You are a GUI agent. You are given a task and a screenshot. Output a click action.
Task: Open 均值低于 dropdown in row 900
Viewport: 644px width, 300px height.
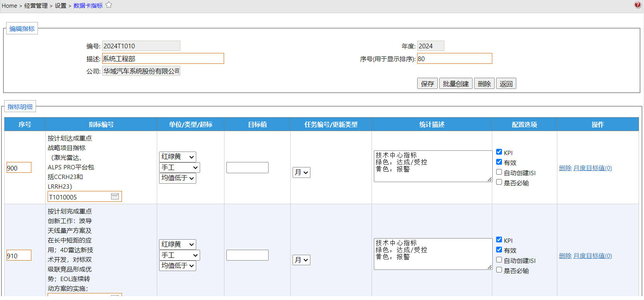(x=178, y=178)
